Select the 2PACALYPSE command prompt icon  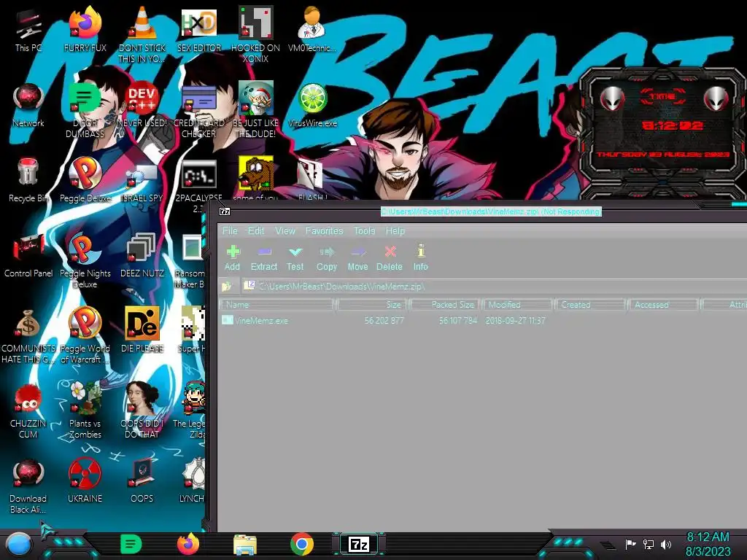(x=199, y=185)
